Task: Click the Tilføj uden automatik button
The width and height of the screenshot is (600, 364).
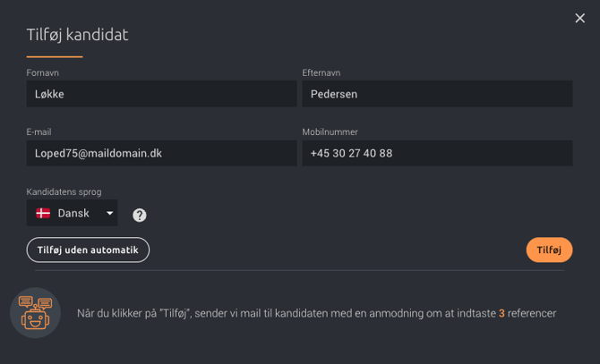Action: coord(88,250)
